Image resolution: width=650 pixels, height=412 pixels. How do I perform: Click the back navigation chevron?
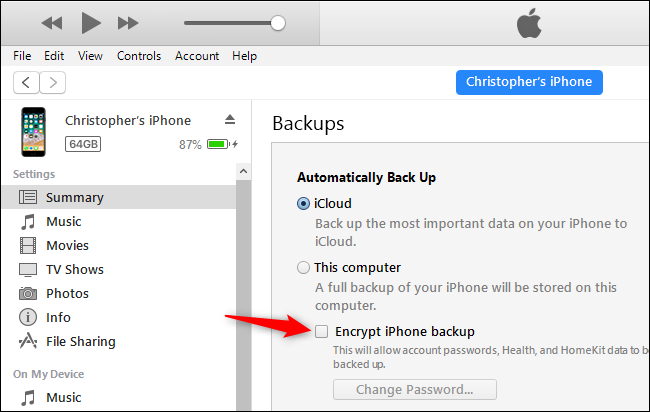[x=27, y=82]
